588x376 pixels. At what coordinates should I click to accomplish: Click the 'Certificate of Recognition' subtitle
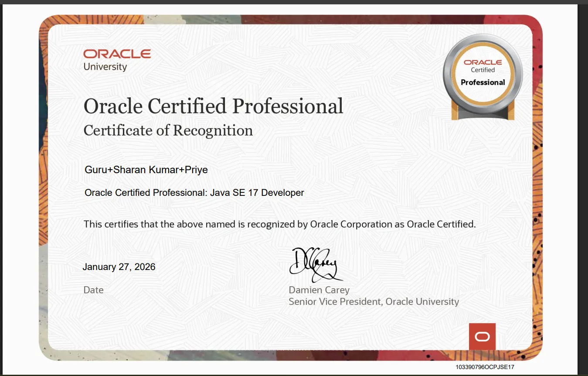tap(168, 130)
